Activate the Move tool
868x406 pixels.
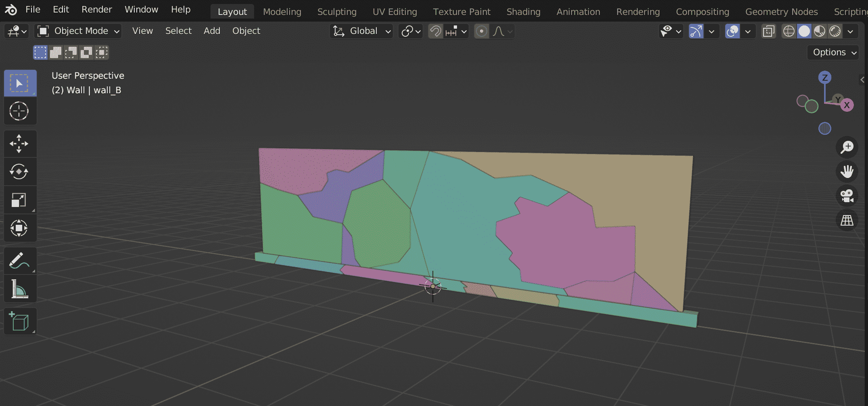pos(20,144)
